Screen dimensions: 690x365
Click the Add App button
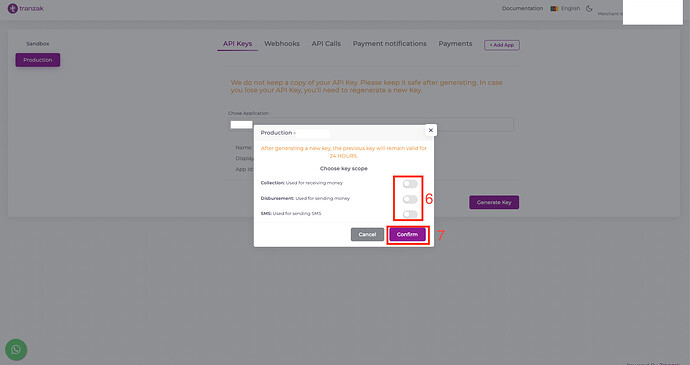click(x=502, y=45)
